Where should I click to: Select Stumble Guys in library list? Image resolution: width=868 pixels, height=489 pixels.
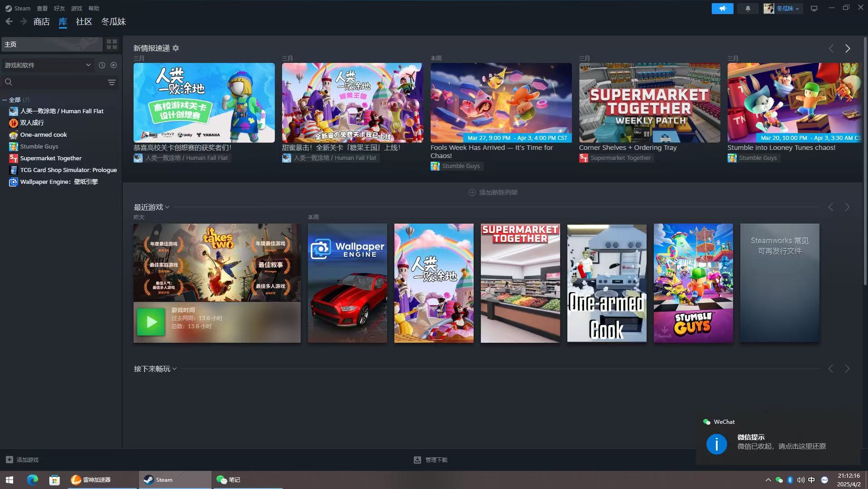pos(39,146)
